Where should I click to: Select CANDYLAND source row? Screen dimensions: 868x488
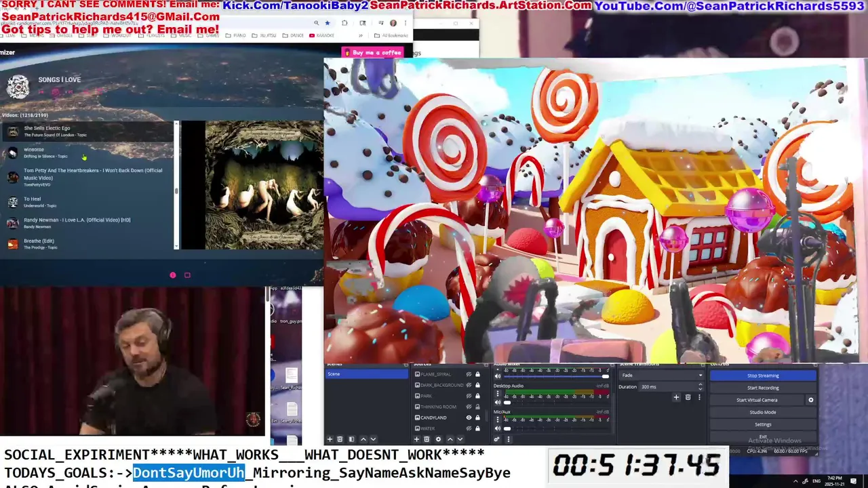coord(448,418)
